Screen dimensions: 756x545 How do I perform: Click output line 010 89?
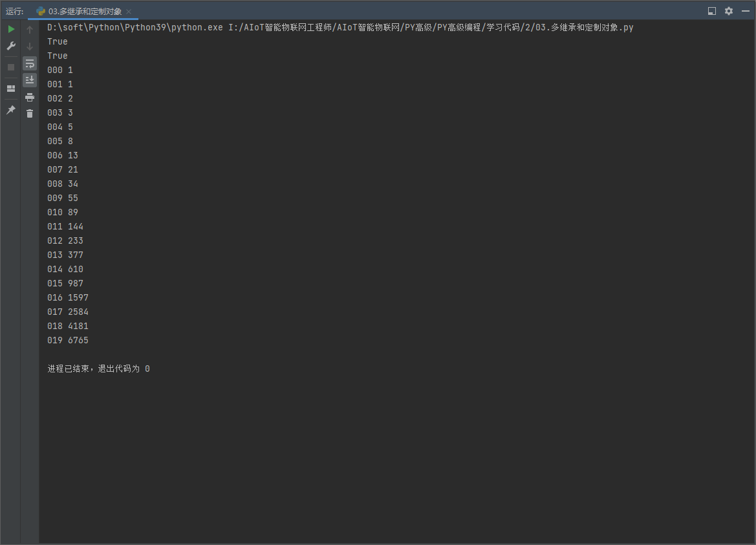tap(63, 212)
